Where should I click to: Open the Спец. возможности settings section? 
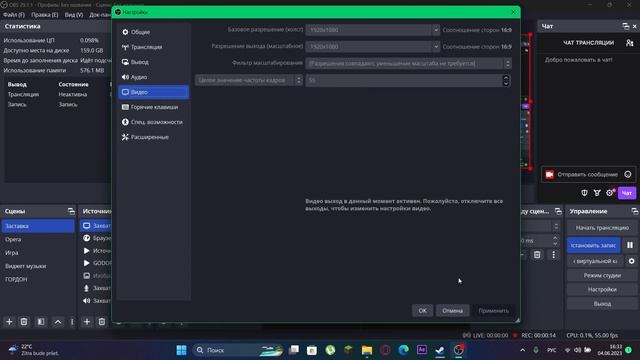tap(153, 122)
